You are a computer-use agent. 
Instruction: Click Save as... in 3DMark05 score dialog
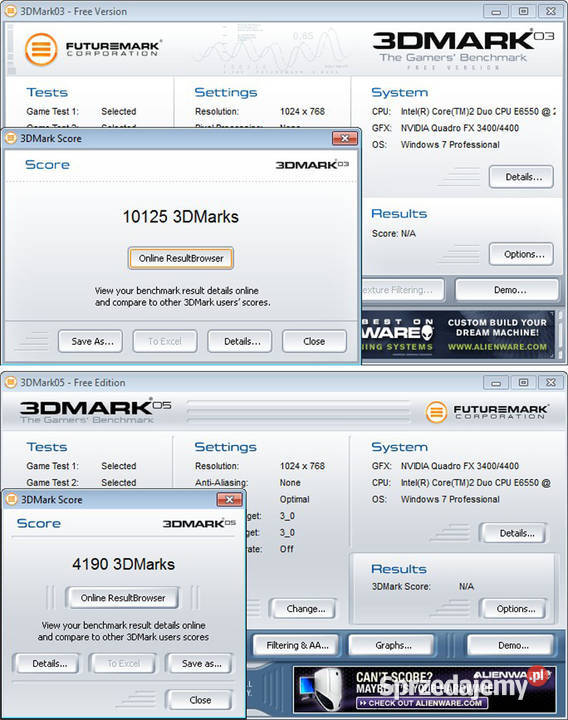click(200, 664)
